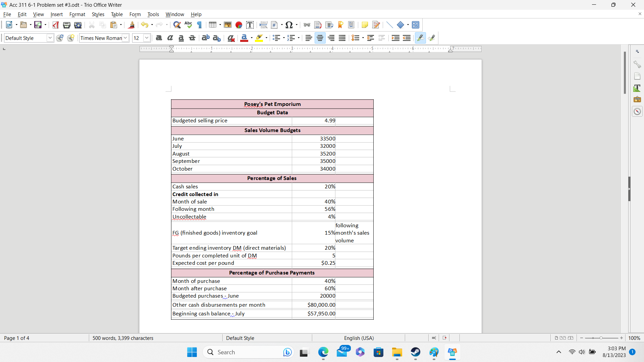The image size is (644, 362).
Task: Open font name dropdown
Action: click(125, 38)
